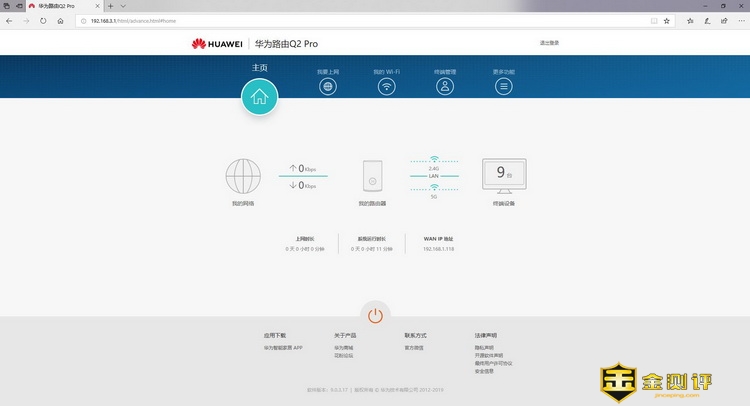The image size is (750, 406).
Task: Click the browser address bar with 192.168.3.1
Action: (300, 20)
